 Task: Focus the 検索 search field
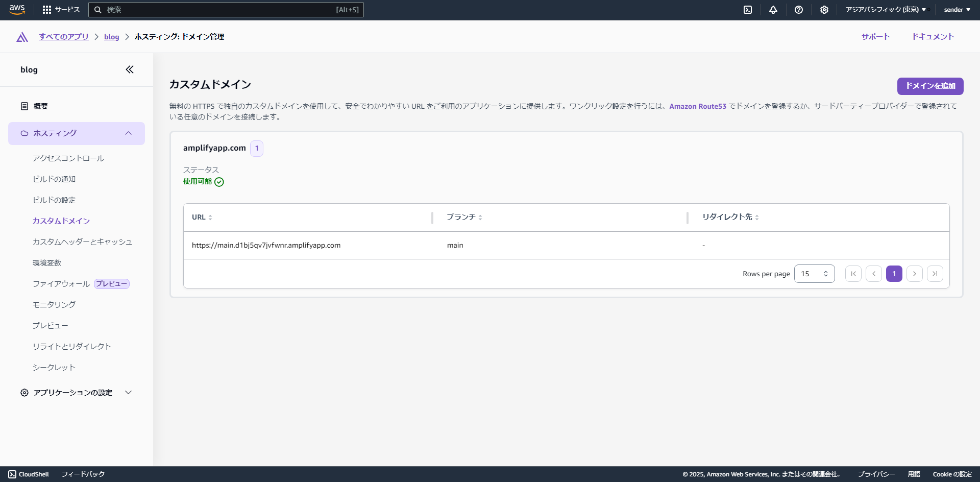pos(226,10)
